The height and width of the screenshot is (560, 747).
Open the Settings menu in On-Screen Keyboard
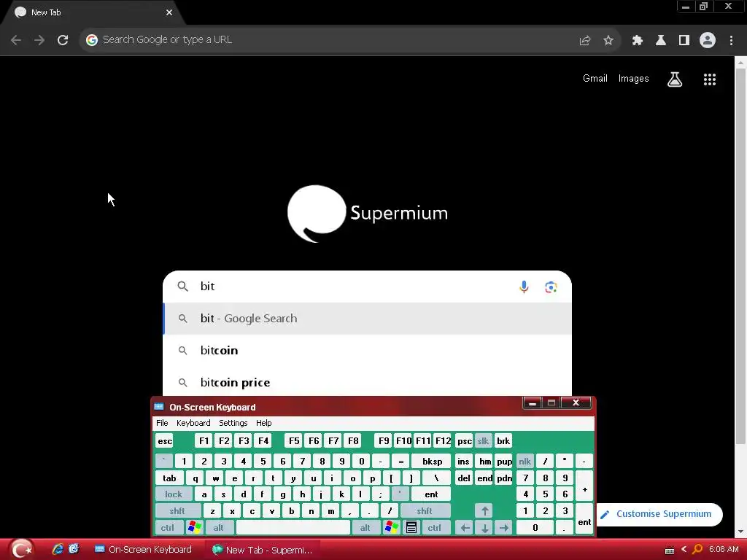tap(233, 423)
